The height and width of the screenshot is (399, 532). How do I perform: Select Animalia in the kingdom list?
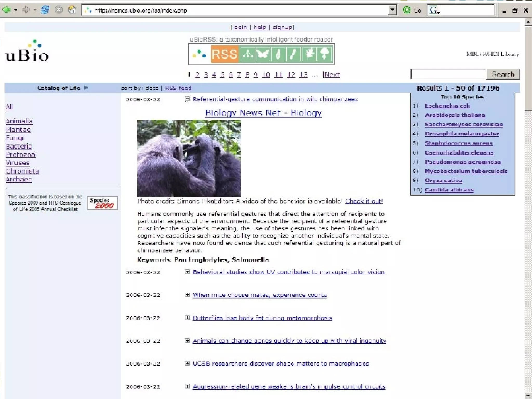coord(19,121)
